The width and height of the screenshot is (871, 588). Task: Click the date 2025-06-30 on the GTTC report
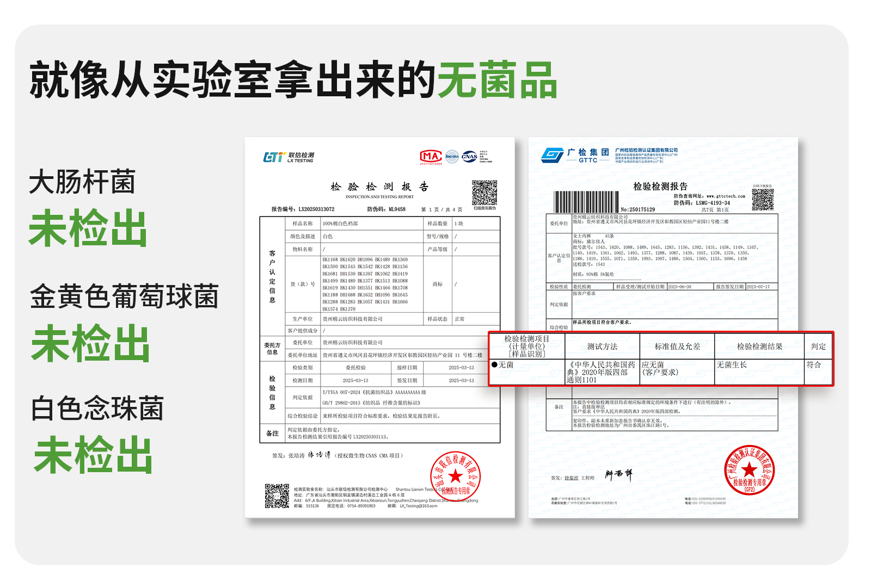point(679,287)
